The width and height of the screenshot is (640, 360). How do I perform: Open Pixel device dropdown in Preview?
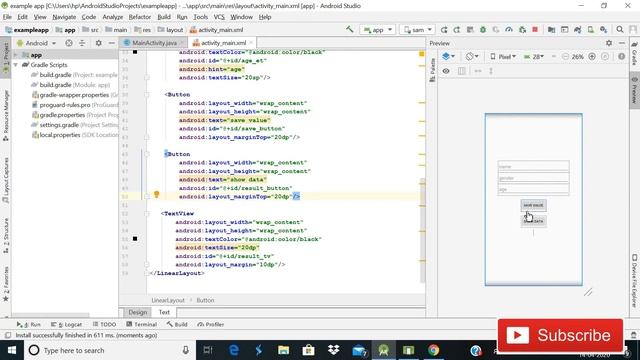(x=503, y=56)
